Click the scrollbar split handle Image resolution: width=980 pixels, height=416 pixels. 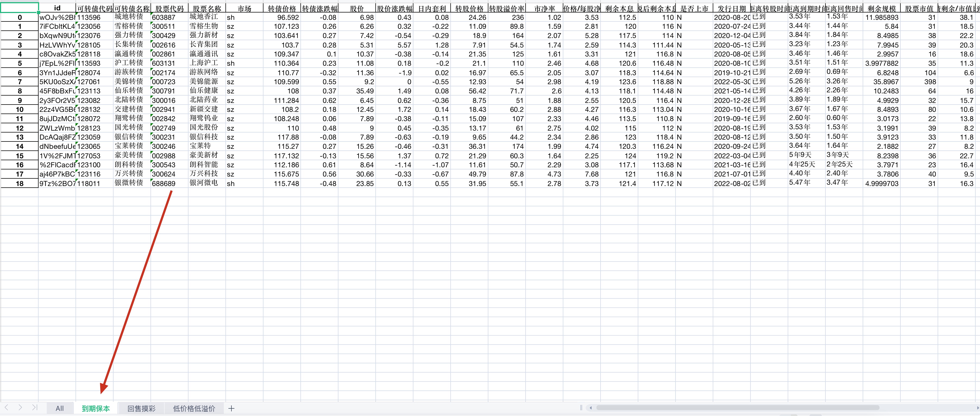point(581,408)
